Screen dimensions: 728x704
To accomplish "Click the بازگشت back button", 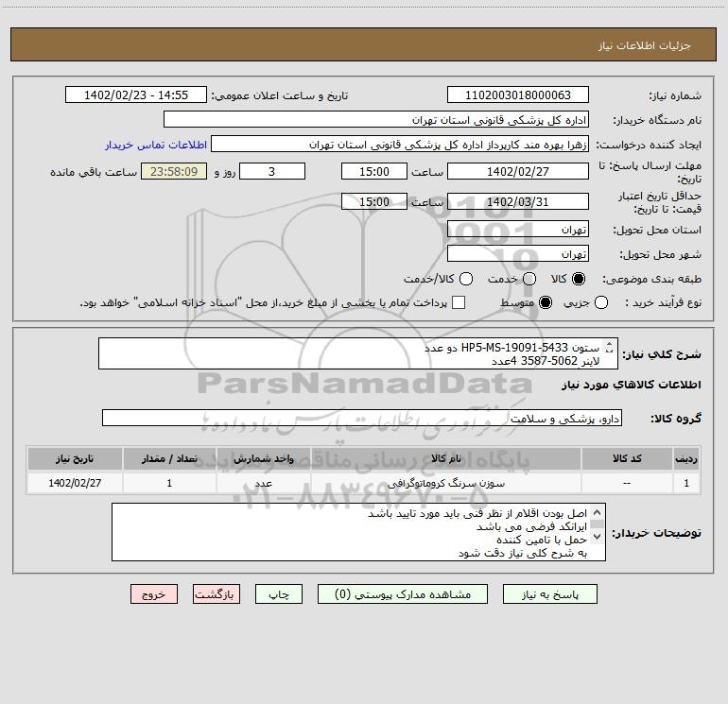I will 217,594.
